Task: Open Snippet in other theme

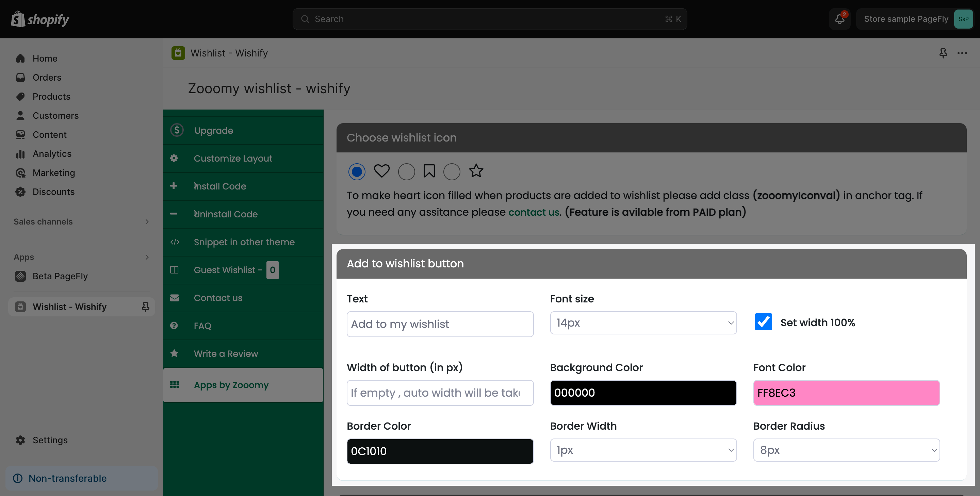Action: [x=244, y=242]
